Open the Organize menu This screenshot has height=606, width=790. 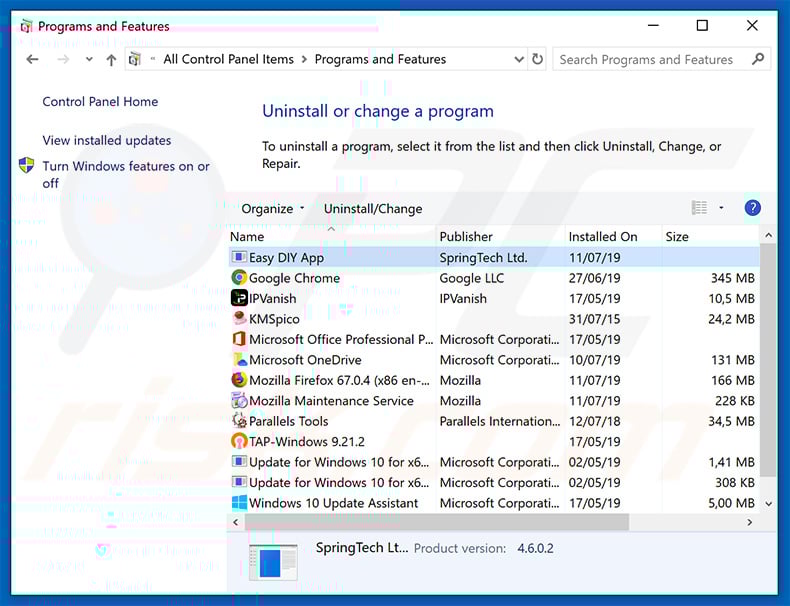coord(273,209)
